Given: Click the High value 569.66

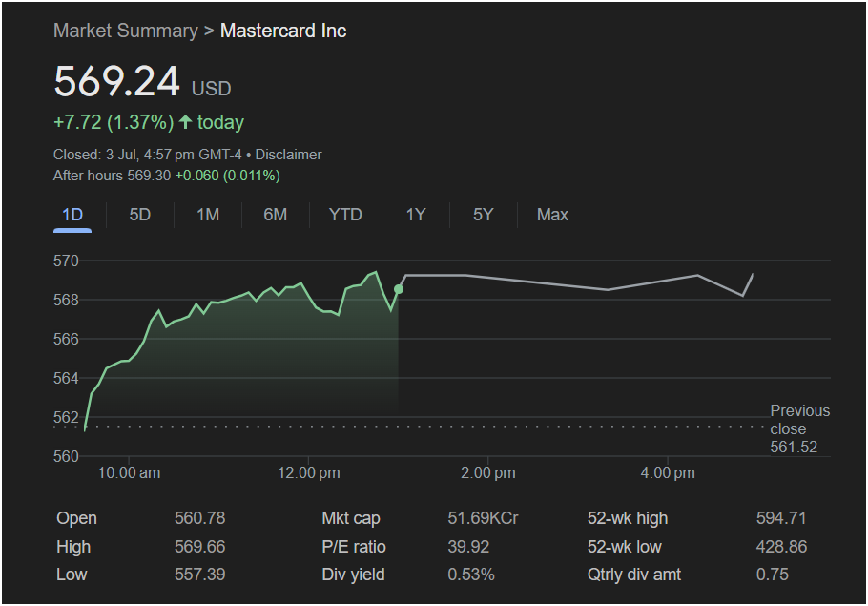Looking at the screenshot, I should pyautogui.click(x=200, y=547).
